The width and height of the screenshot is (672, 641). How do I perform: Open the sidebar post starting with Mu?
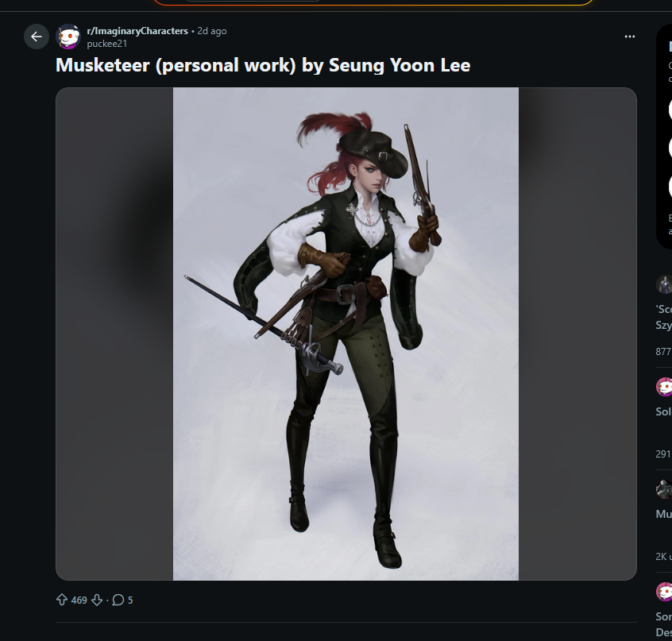[x=663, y=514]
